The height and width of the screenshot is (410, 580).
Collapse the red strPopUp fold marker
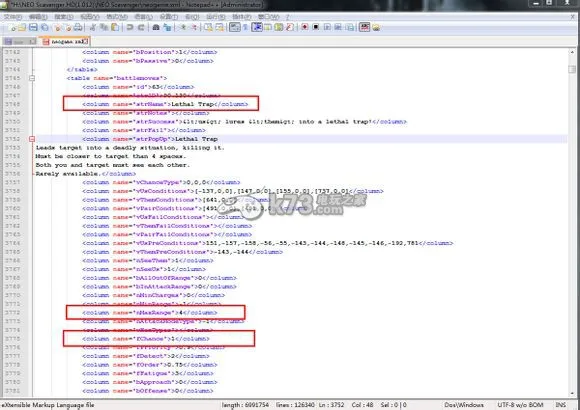point(32,139)
